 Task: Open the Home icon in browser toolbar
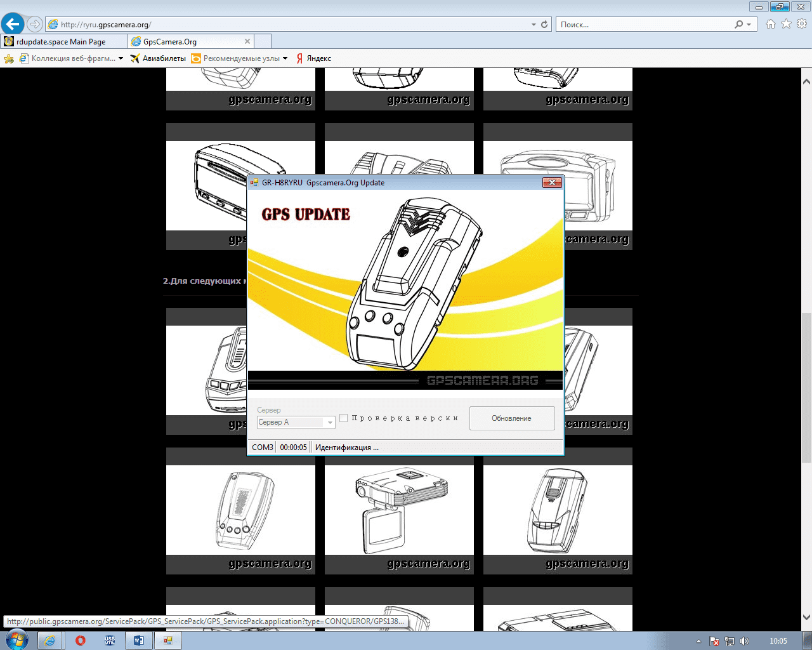click(x=770, y=24)
